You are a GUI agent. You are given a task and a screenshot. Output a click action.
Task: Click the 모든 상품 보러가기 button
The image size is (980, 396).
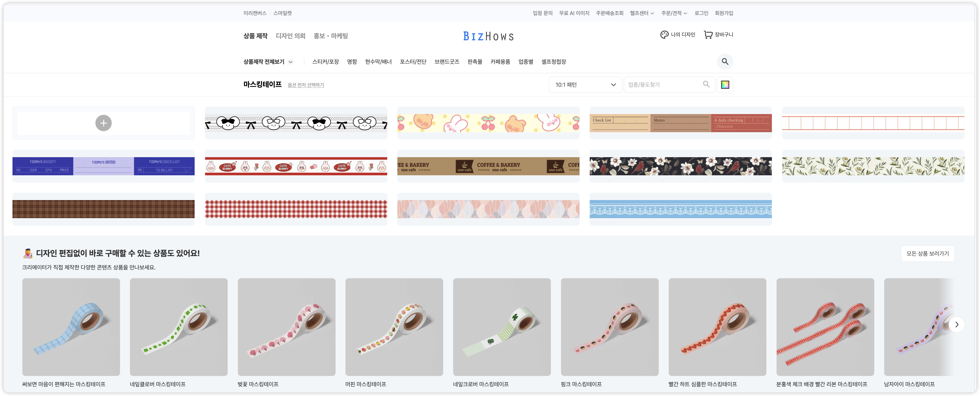tap(927, 254)
